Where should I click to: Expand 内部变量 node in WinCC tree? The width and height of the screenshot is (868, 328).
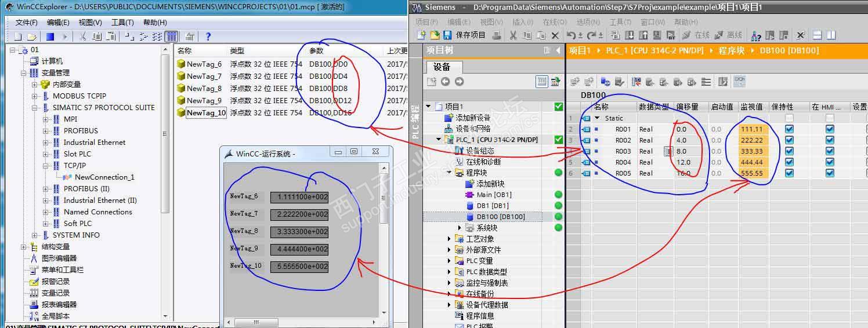[x=35, y=85]
